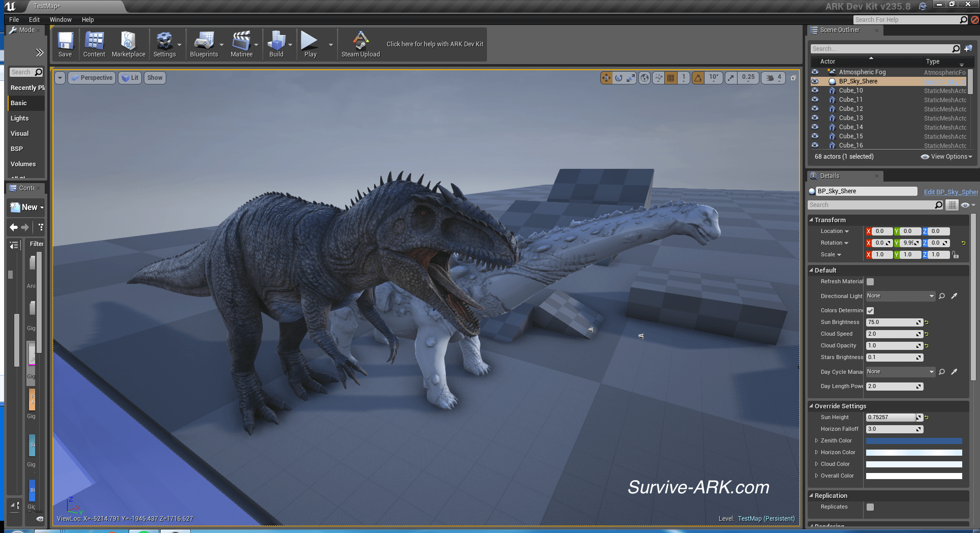Pick Day Cycle Manager with eyedropper
Image resolution: width=980 pixels, height=533 pixels.
pos(954,372)
